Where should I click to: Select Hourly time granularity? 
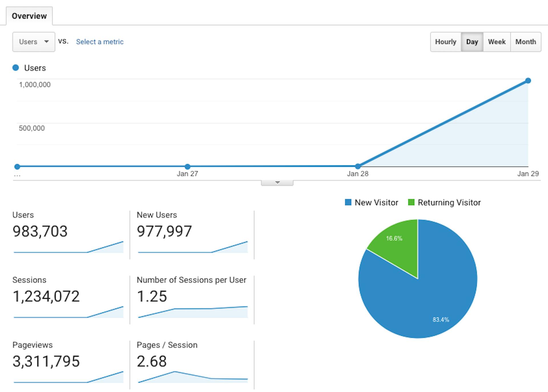(x=445, y=42)
